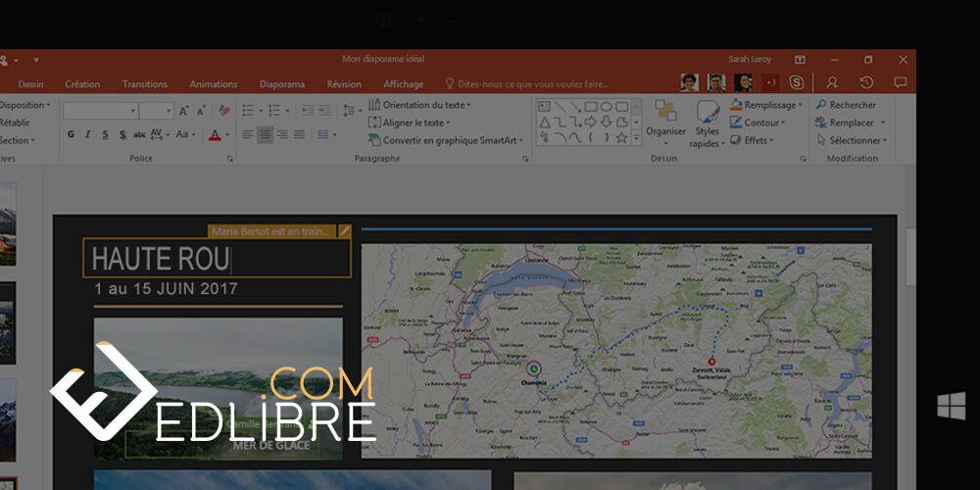Click inside the HAUTE ROU title box
The width and height of the screenshot is (980, 490).
point(217,258)
